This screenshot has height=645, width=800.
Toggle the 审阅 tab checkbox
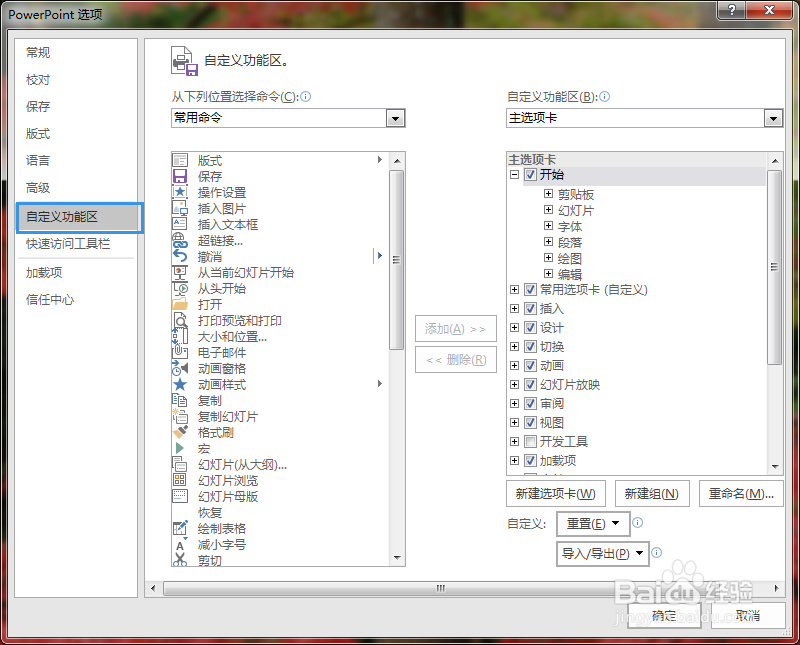pyautogui.click(x=530, y=404)
